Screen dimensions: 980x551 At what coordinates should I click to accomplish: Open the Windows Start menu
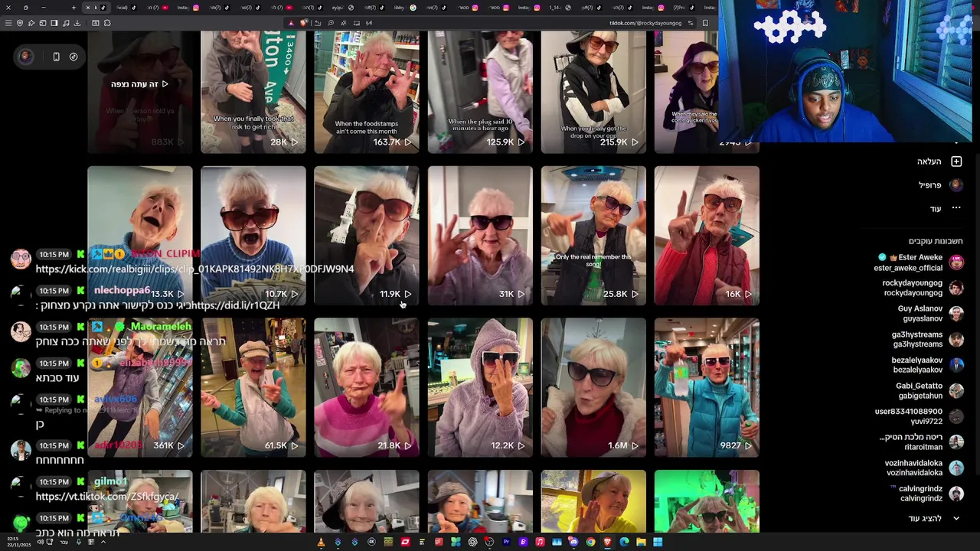658,542
